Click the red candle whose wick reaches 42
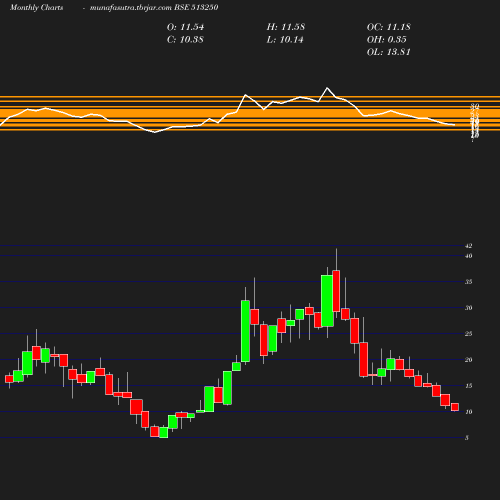The image size is (500, 500). 336,291
